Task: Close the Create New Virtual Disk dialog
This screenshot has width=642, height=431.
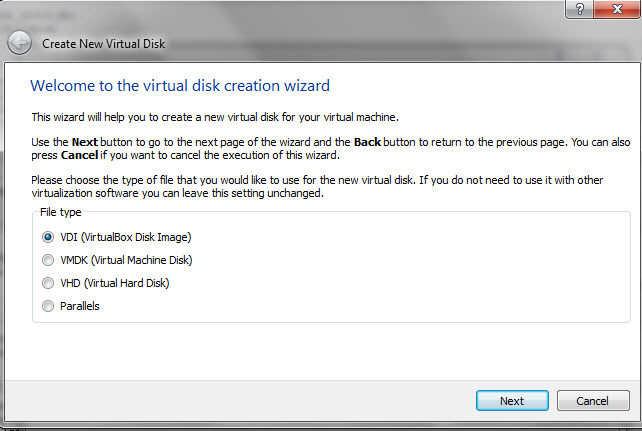Action: coord(614,9)
